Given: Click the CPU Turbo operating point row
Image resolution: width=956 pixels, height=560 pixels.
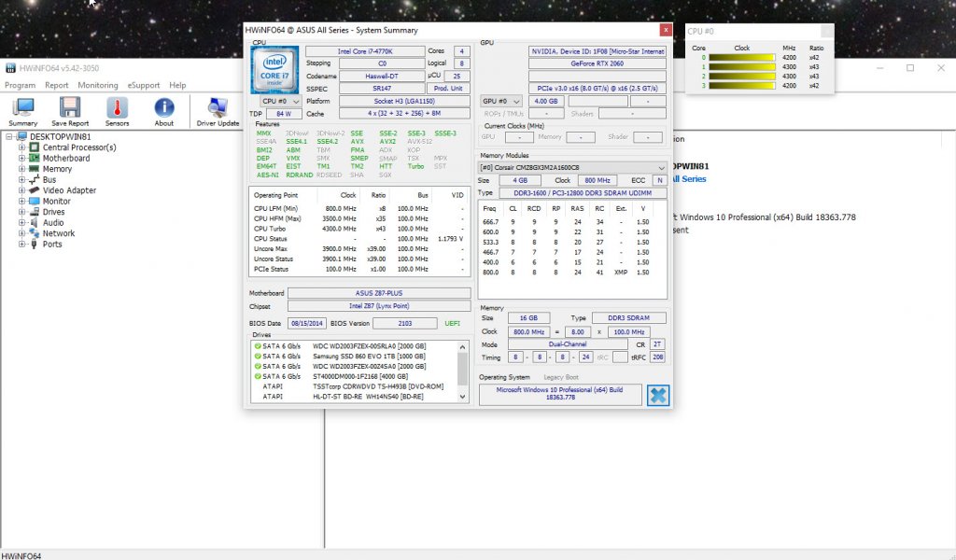Looking at the screenshot, I should (x=359, y=229).
